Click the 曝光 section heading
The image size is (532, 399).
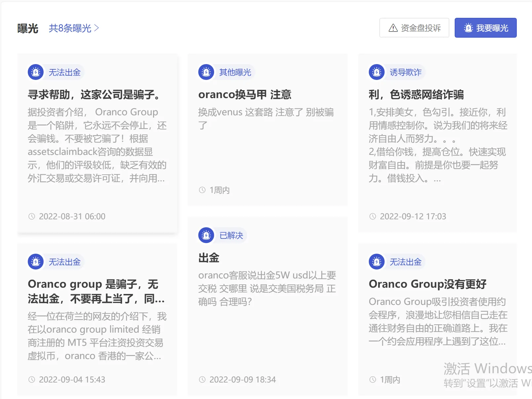click(x=28, y=28)
